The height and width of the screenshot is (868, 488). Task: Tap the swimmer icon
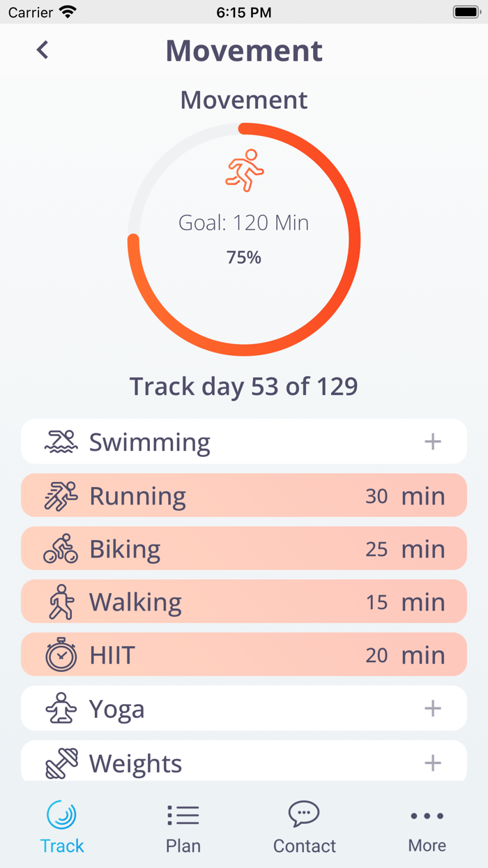(x=61, y=442)
